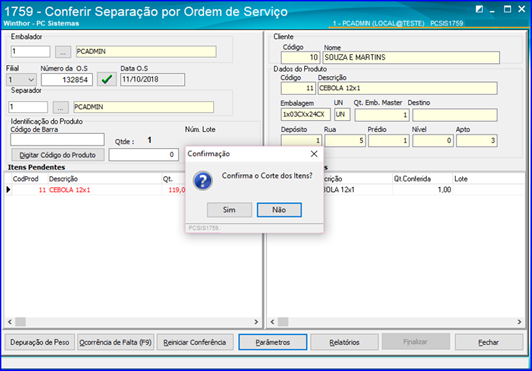Viewport: 532px width, 371px height.
Task: Maximize the 1759 window
Action: [507, 10]
